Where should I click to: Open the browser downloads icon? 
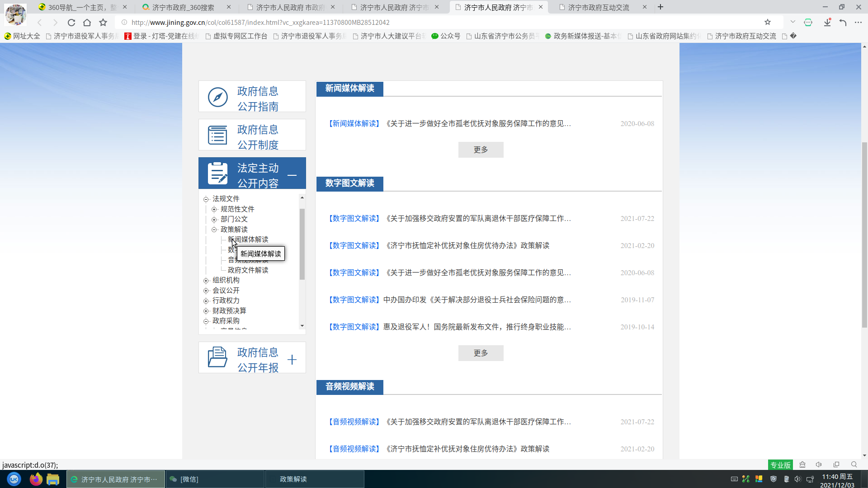click(x=827, y=23)
